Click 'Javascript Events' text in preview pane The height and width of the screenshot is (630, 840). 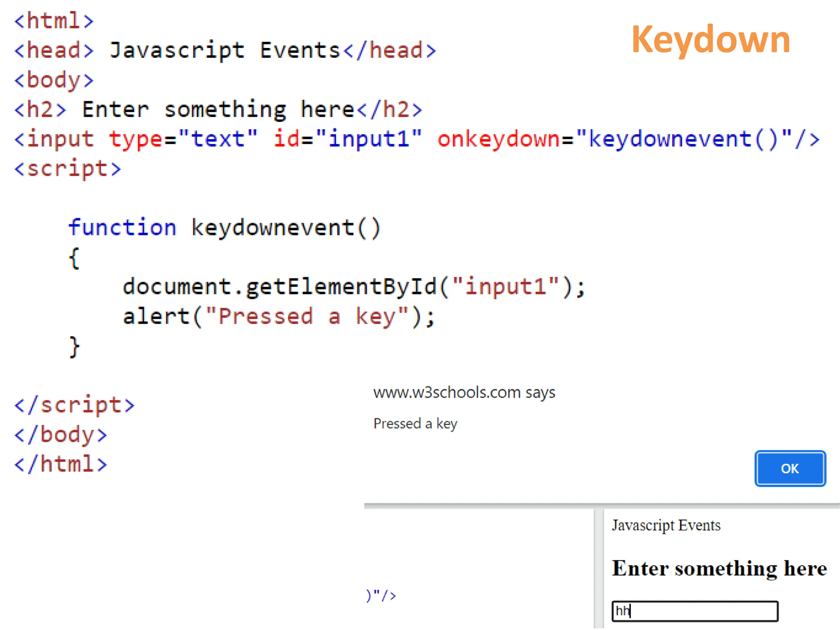pos(666,525)
